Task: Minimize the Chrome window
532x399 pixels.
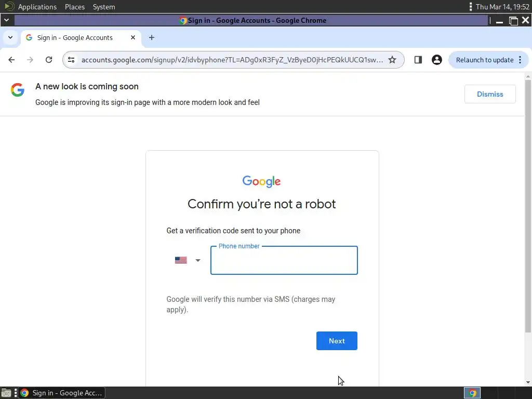Action: click(x=499, y=21)
